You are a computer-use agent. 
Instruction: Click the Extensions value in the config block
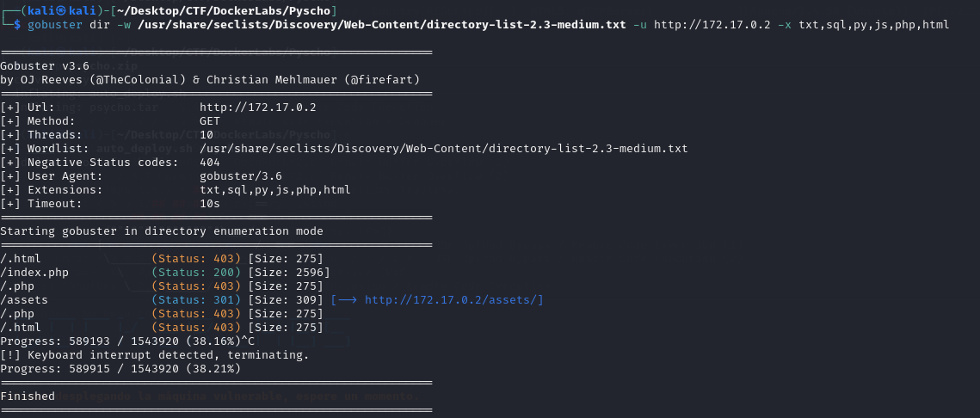coord(274,190)
